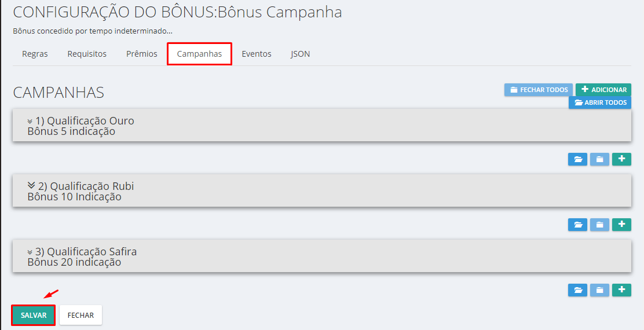The width and height of the screenshot is (644, 330).
Task: Click plus icon below Qualificação Rubi panel
Action: click(x=621, y=225)
